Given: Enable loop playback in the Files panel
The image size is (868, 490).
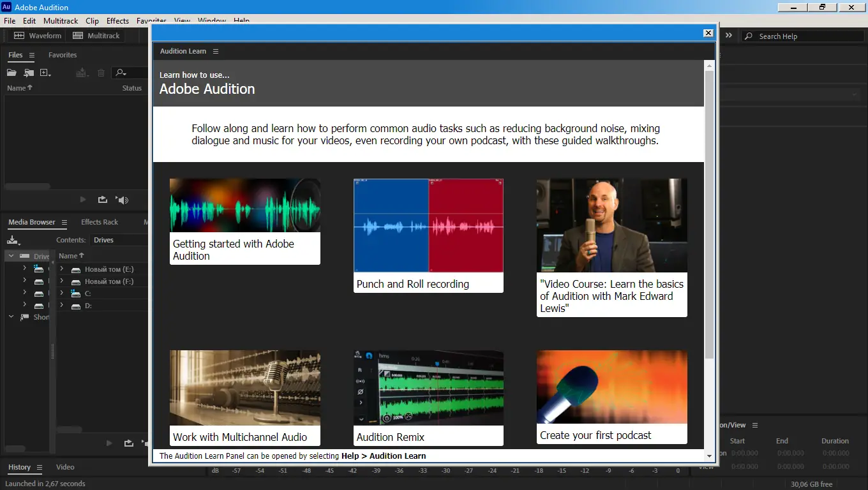Looking at the screenshot, I should pyautogui.click(x=102, y=200).
